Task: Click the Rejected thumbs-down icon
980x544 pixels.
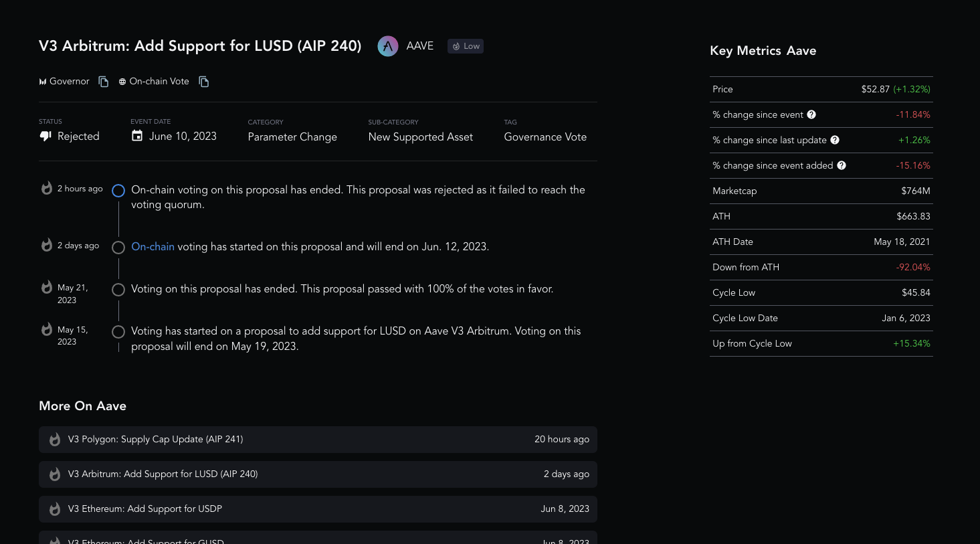Action: [x=45, y=136]
